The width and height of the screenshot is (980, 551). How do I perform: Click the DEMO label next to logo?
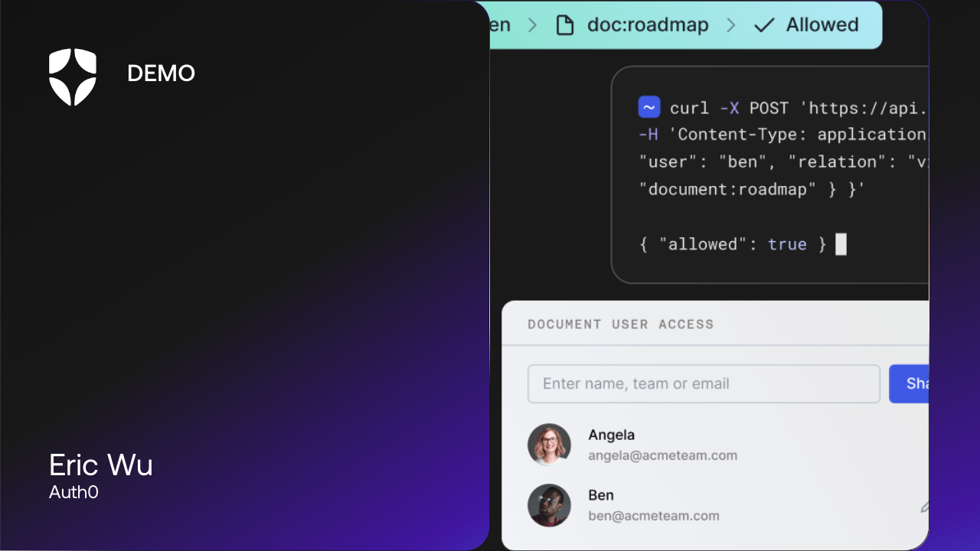[x=161, y=73]
